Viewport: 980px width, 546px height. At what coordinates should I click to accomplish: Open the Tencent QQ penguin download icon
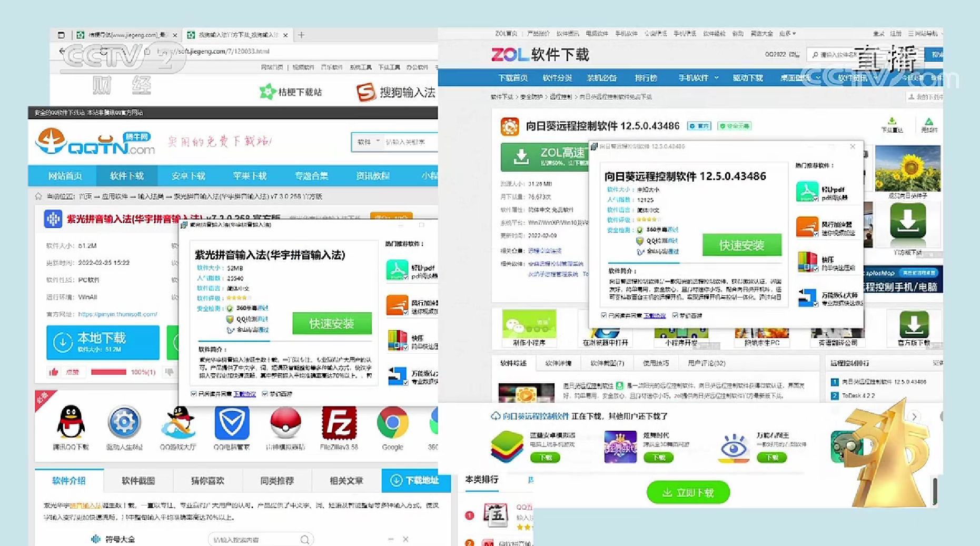click(71, 422)
